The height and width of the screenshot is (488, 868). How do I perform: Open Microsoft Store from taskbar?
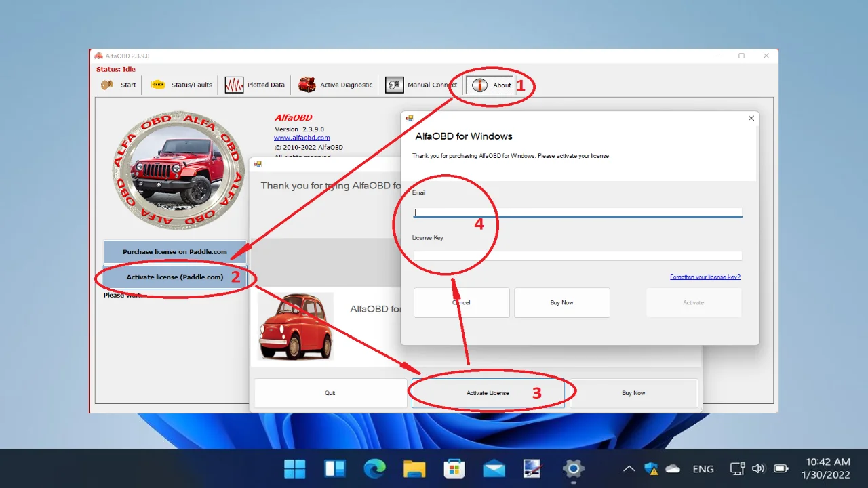coord(454,468)
